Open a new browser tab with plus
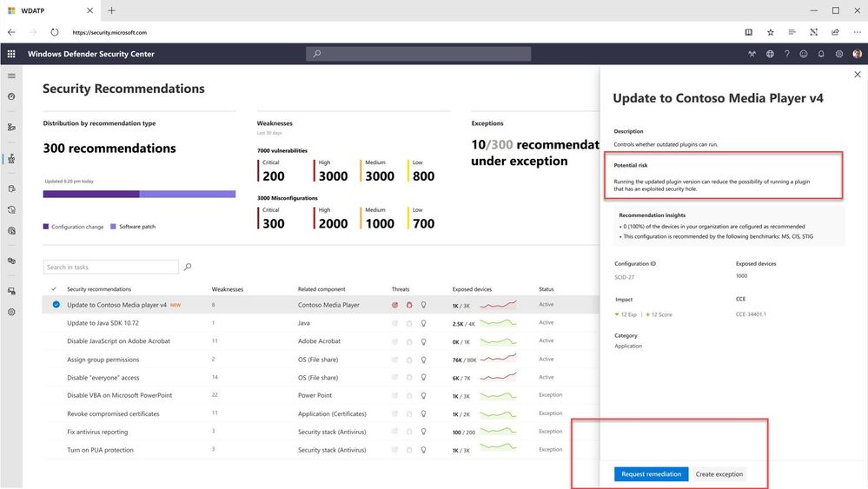This screenshot has height=489, width=868. pos(111,10)
